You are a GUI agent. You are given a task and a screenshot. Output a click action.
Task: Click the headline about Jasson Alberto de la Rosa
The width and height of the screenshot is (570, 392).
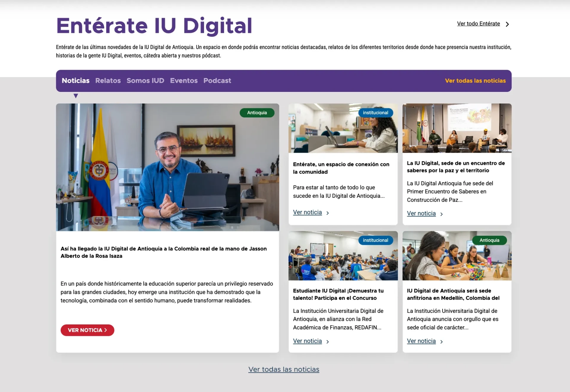[164, 252]
